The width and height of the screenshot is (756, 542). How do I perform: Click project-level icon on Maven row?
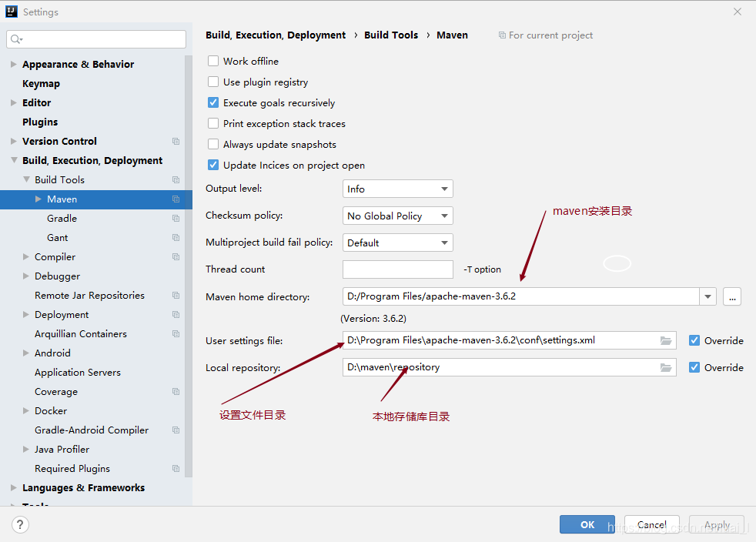tap(176, 199)
